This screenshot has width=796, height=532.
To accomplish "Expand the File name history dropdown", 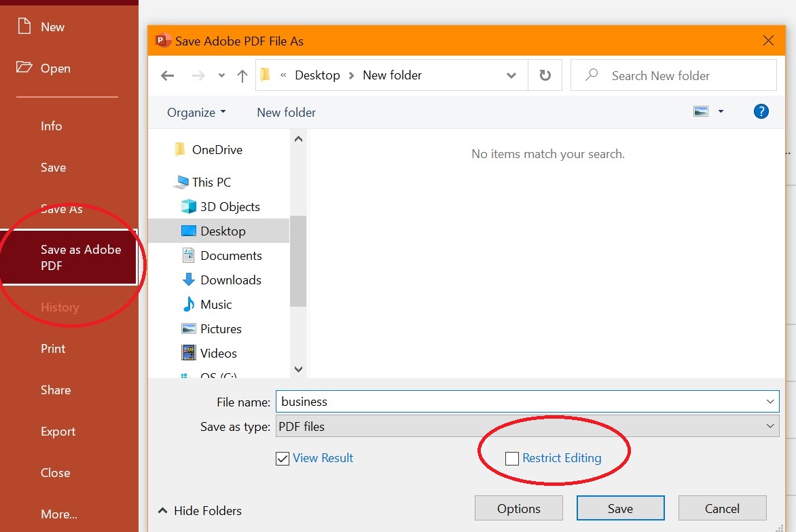I will point(770,402).
